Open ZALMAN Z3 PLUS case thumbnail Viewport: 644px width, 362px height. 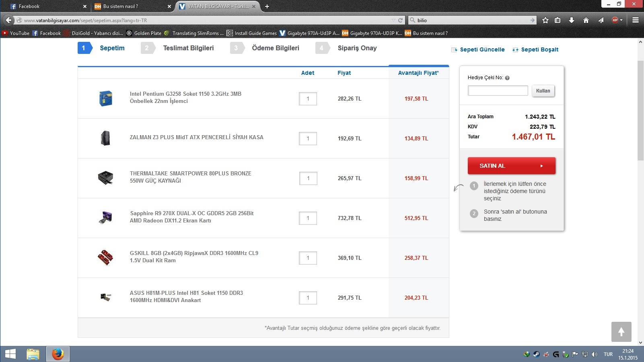pos(105,138)
